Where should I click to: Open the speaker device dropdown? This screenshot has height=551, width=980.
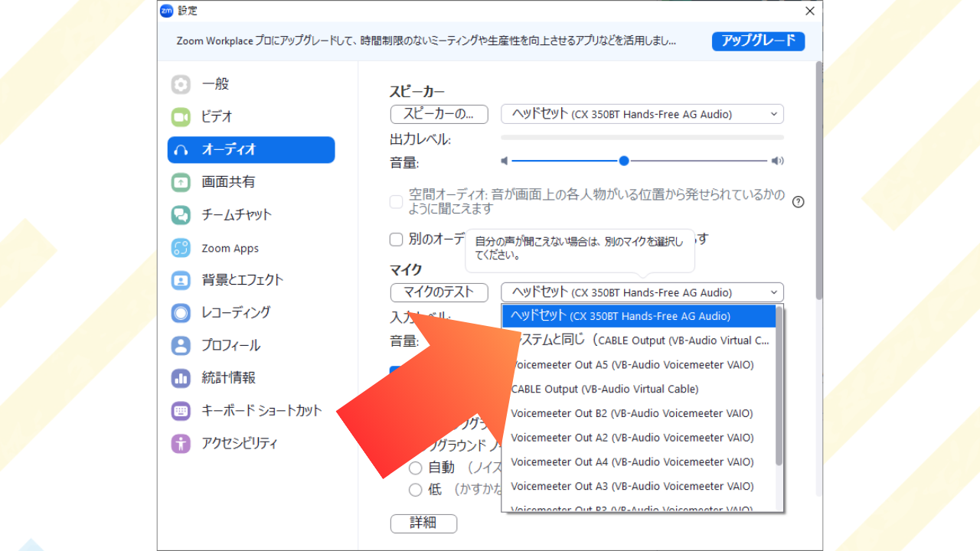tap(642, 114)
